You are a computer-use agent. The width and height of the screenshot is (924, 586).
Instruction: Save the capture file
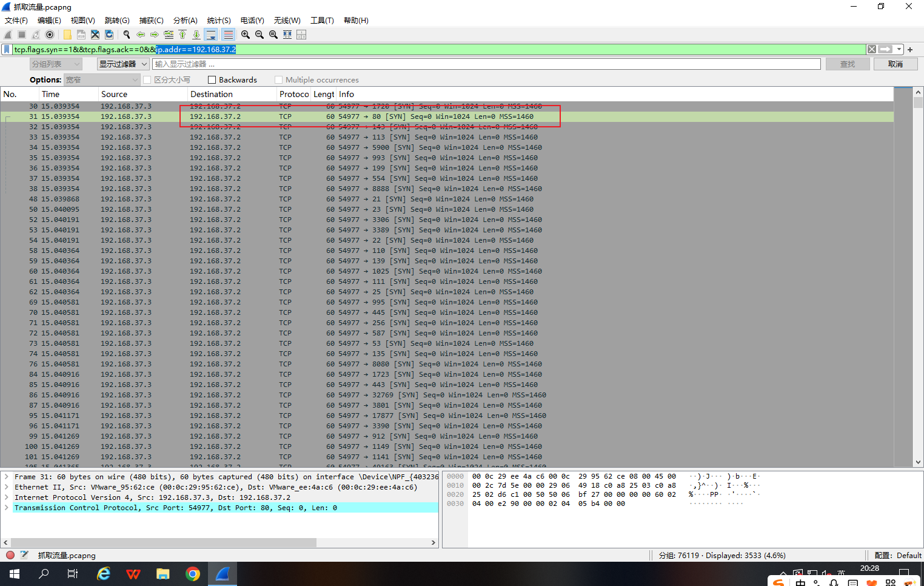click(81, 35)
